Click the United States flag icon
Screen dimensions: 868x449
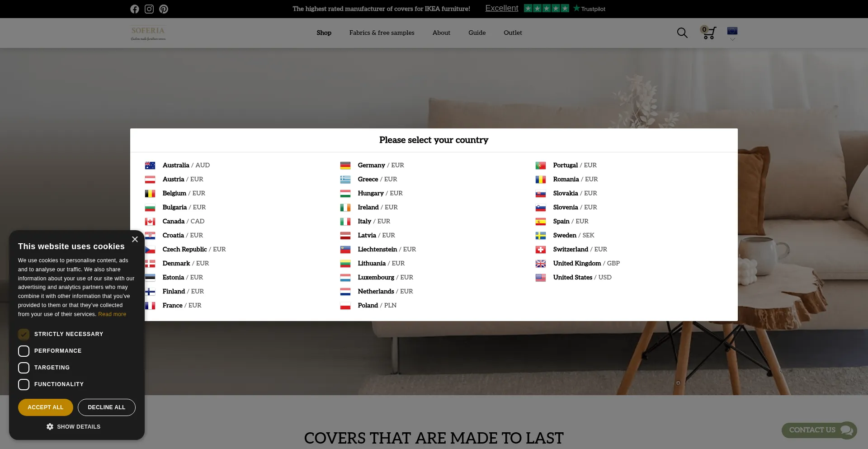[x=541, y=278]
